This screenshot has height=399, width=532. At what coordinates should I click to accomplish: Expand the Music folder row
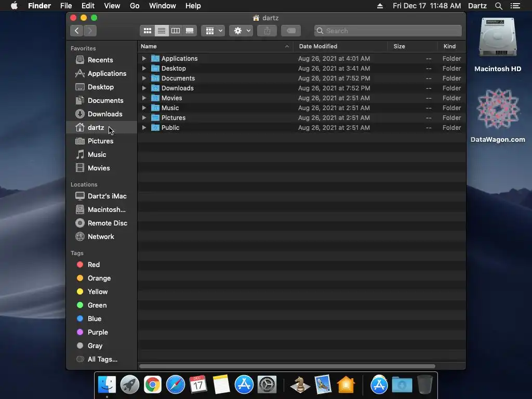(144, 108)
